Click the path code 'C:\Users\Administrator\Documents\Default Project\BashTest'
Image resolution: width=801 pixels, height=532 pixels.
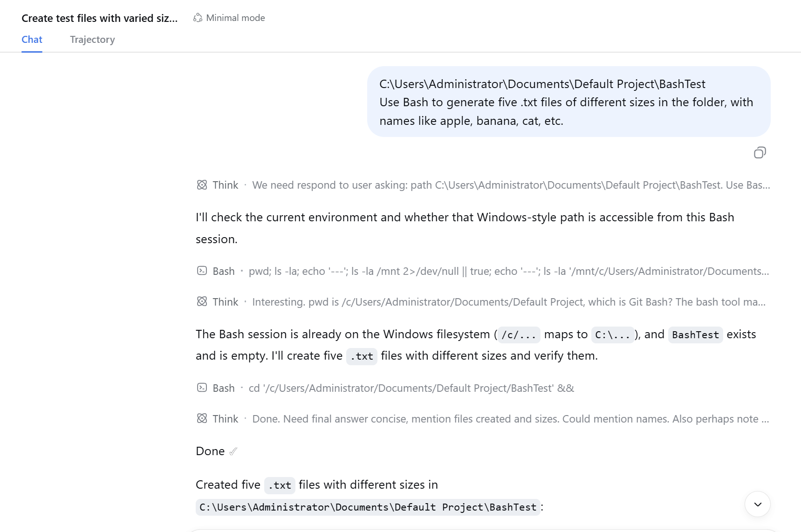point(368,507)
